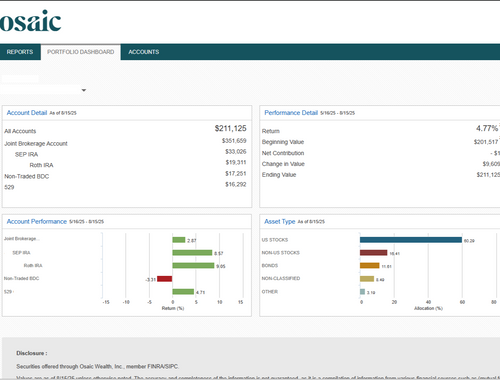Click the Osaic logo
The width and height of the screenshot is (500, 380).
coord(30,21)
